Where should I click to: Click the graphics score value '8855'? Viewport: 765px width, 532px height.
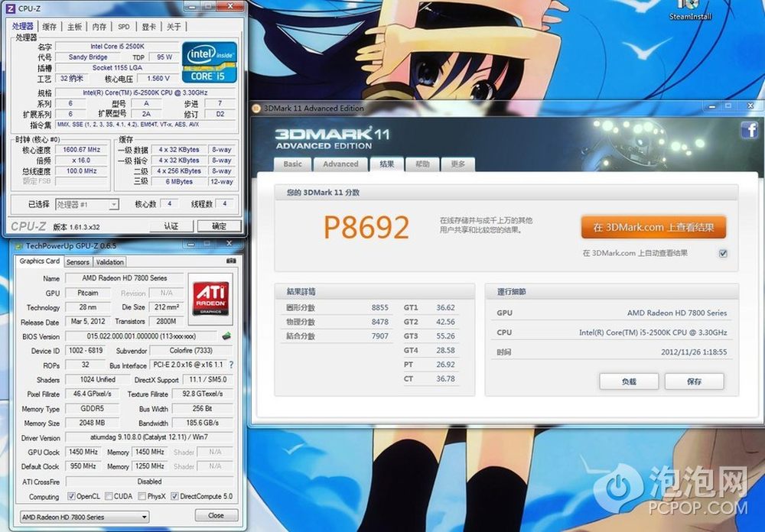point(379,308)
